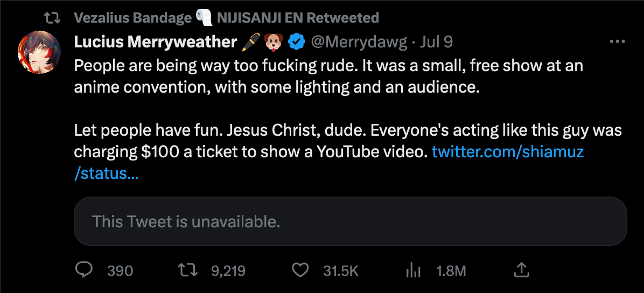This screenshot has height=293, width=644.
Task: Open the Lucius Merryweather display name link
Action: click(x=155, y=41)
